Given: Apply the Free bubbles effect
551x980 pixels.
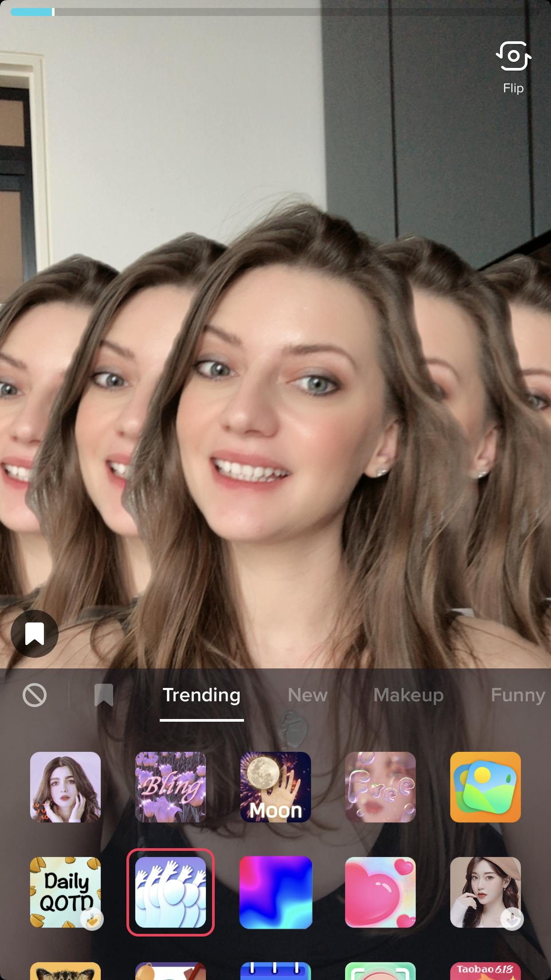Looking at the screenshot, I should click(x=380, y=787).
